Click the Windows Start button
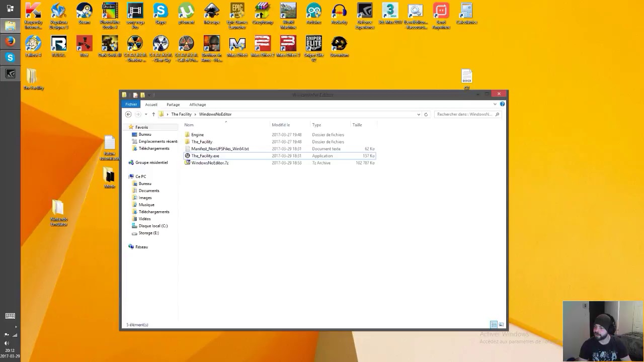Screen dimensions: 644x362 pos(10,8)
